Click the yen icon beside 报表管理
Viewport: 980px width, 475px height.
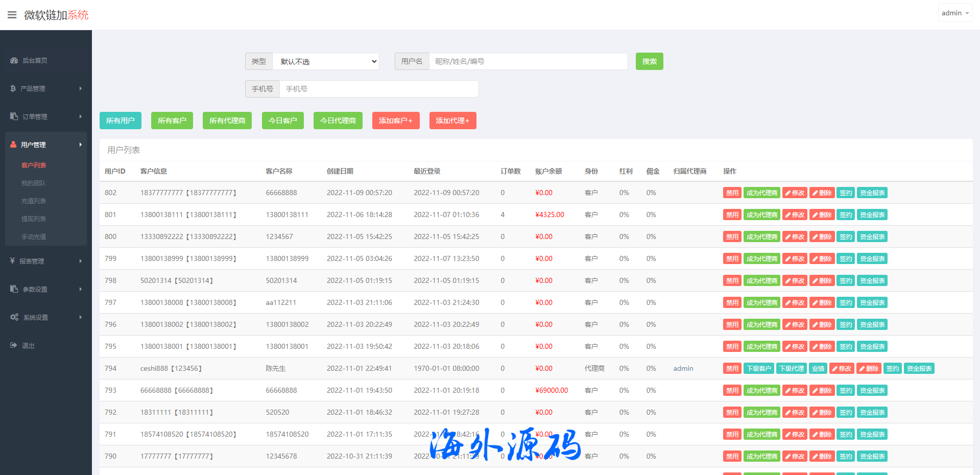click(13, 261)
